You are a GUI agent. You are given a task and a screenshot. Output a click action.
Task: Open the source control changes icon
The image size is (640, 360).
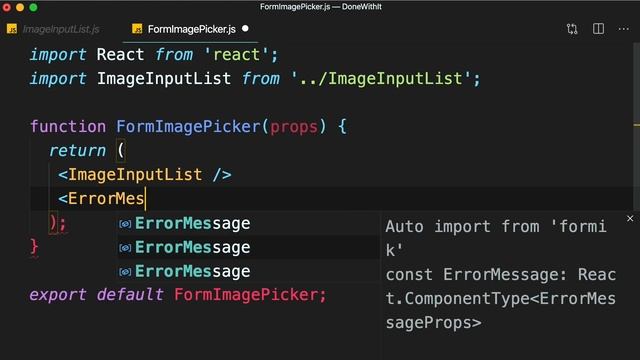pyautogui.click(x=572, y=29)
